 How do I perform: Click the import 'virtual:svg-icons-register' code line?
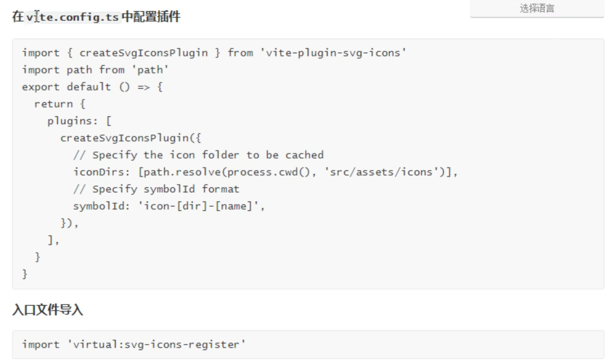tap(134, 345)
